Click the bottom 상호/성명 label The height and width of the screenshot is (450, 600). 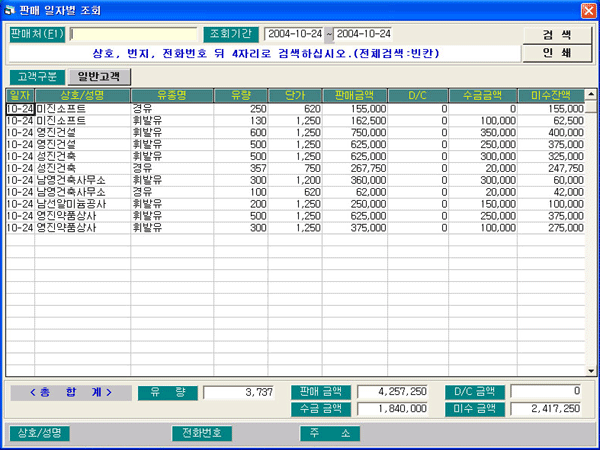point(39,433)
